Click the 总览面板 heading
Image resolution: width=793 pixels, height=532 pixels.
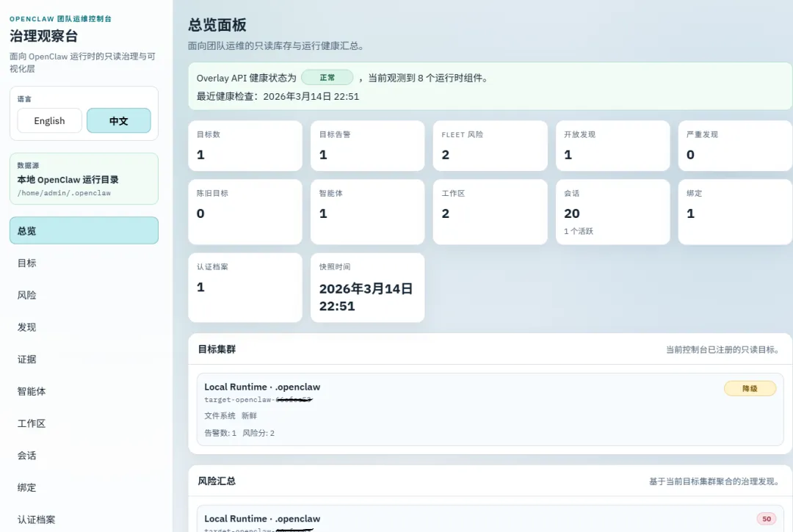pos(217,25)
